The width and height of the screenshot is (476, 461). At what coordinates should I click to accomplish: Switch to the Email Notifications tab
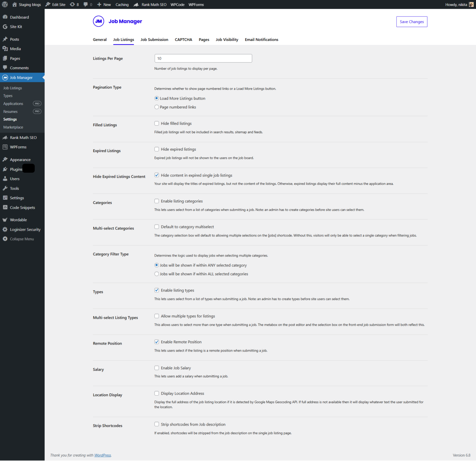[x=261, y=39]
